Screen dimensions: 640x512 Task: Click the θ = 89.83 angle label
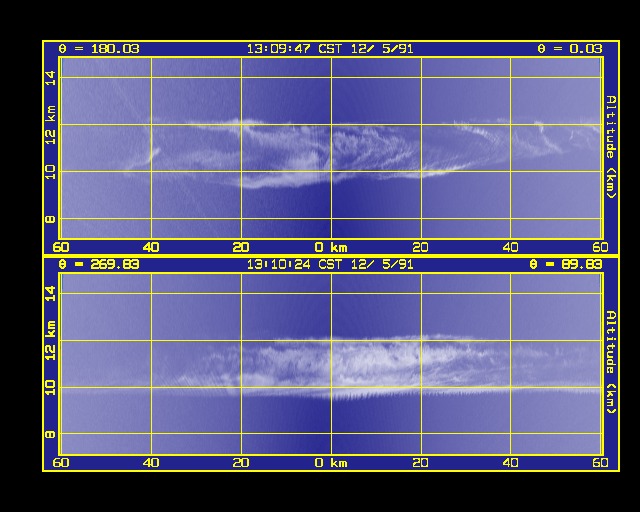(x=566, y=265)
